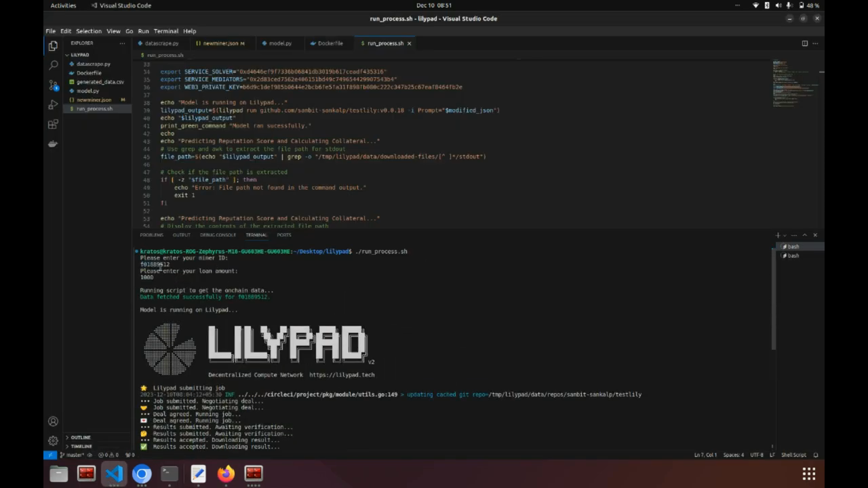Open datascrape.py in the explorer

click(x=93, y=64)
